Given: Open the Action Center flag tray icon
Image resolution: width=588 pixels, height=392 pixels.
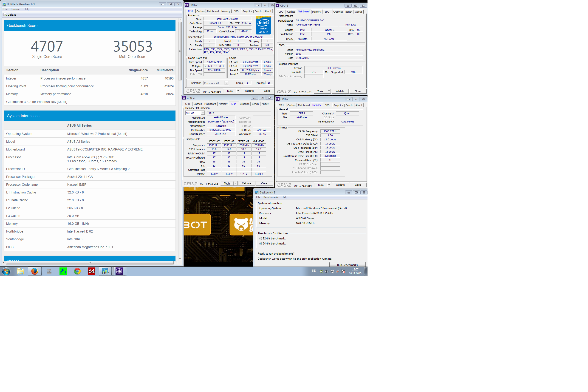Looking at the screenshot, I should [343, 272].
